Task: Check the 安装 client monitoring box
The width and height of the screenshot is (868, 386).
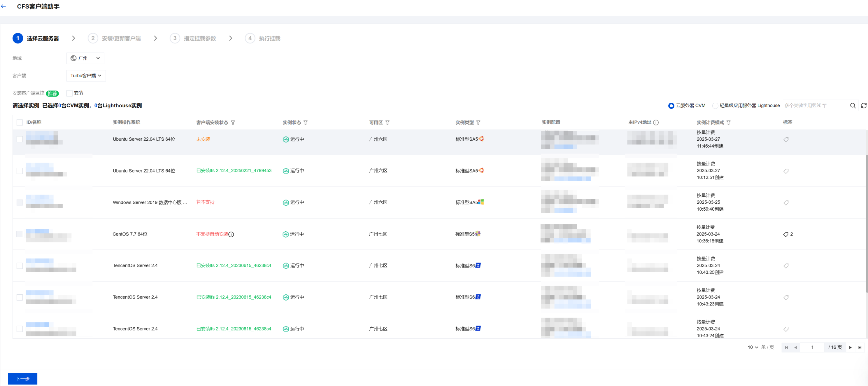Action: 69,93
